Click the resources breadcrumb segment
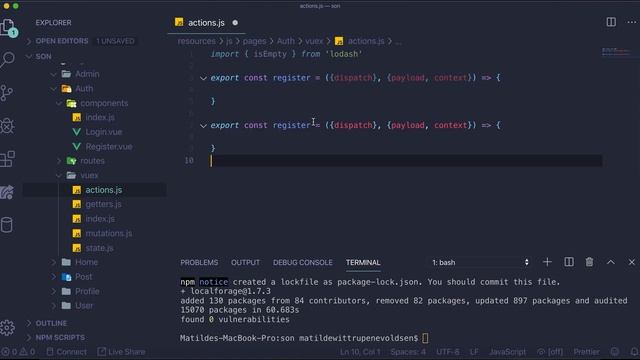Viewport: 640px width, 360px height. pyautogui.click(x=196, y=41)
